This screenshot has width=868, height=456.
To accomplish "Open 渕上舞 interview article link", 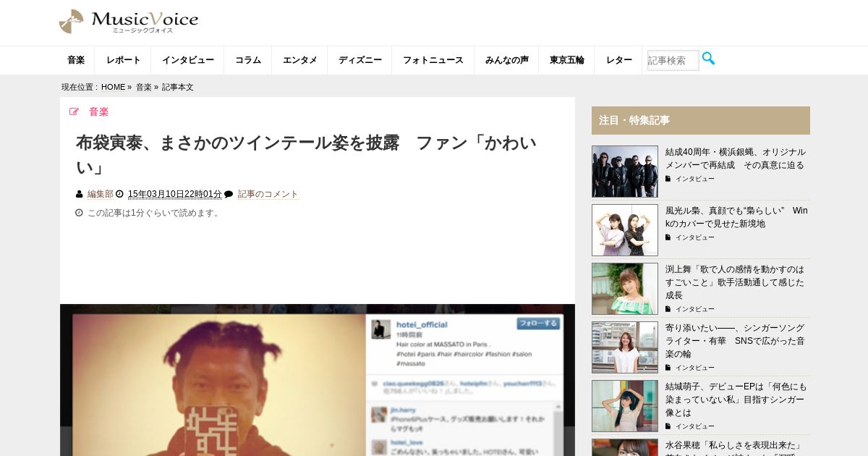I will point(735,282).
